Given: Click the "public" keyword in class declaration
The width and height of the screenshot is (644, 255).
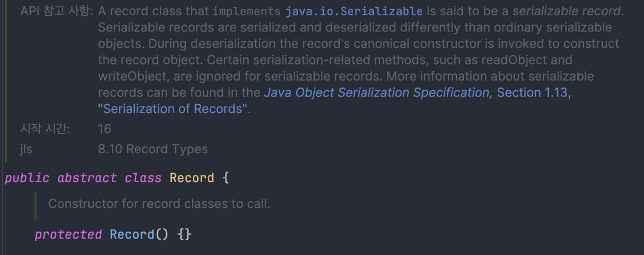Looking at the screenshot, I should click(27, 178).
